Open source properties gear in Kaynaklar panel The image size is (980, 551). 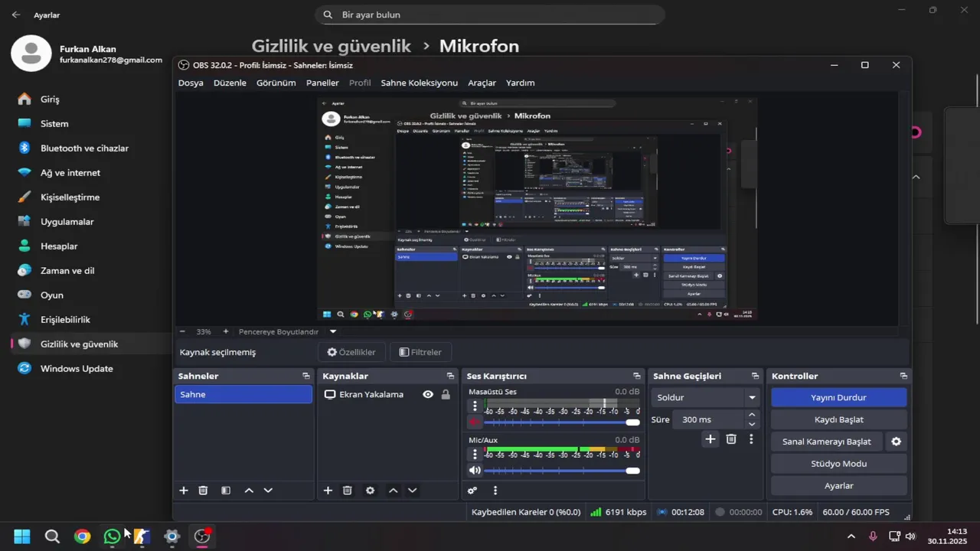[x=371, y=491]
